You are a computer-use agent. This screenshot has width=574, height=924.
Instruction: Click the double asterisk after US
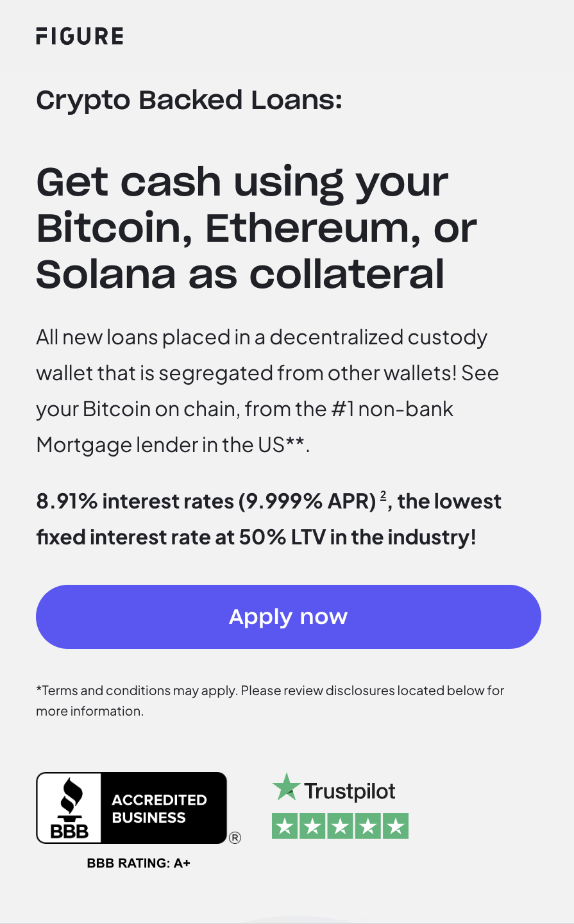[296, 442]
